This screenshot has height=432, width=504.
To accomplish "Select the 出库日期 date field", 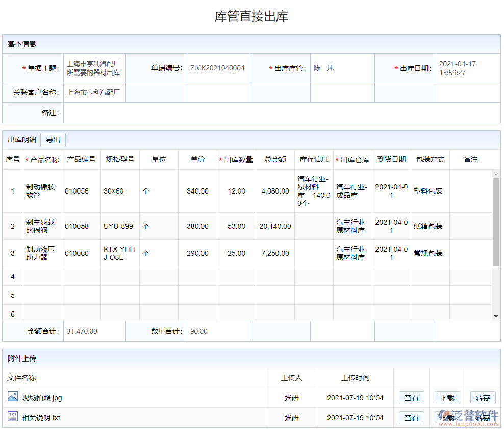I will (467, 68).
